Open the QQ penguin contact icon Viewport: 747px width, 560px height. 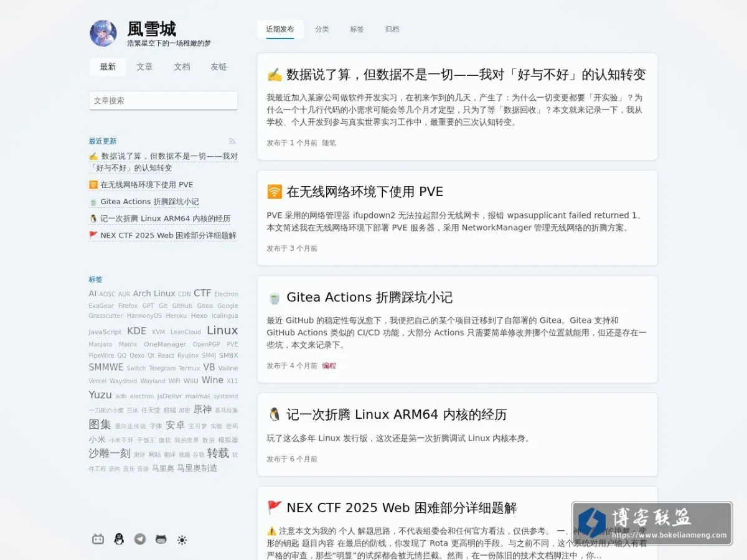pos(119,539)
